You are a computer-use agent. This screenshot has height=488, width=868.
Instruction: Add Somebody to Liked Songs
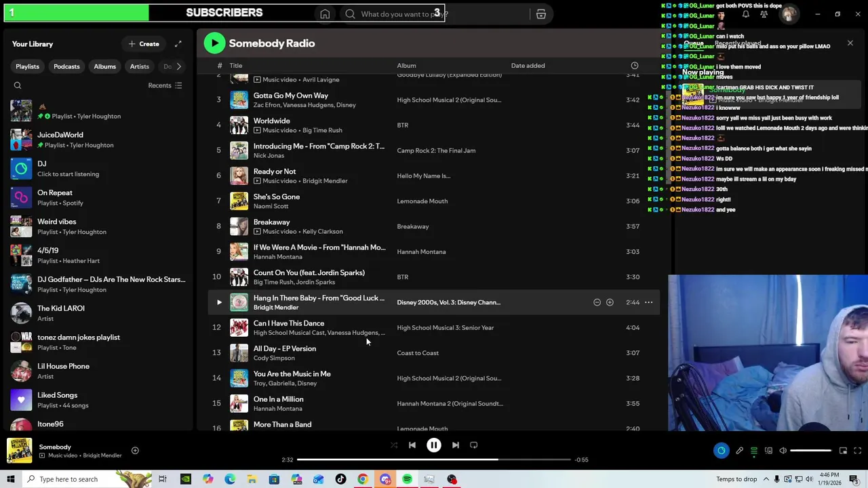[135, 451]
